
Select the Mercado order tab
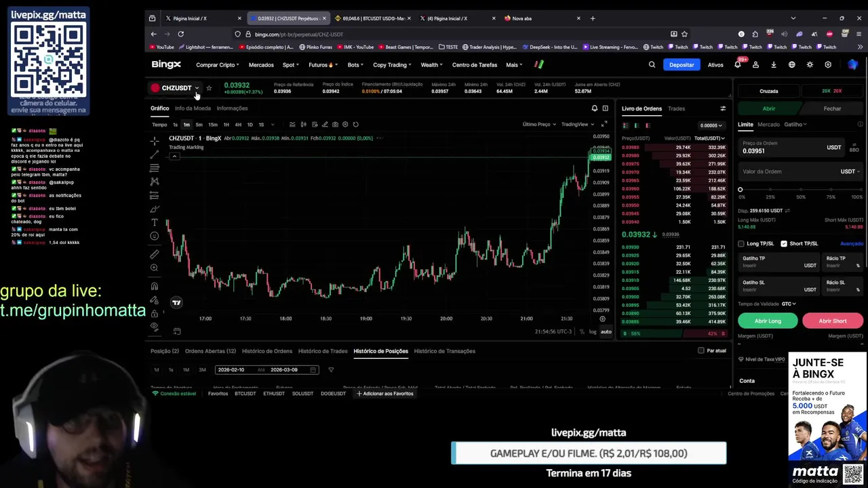(x=768, y=125)
